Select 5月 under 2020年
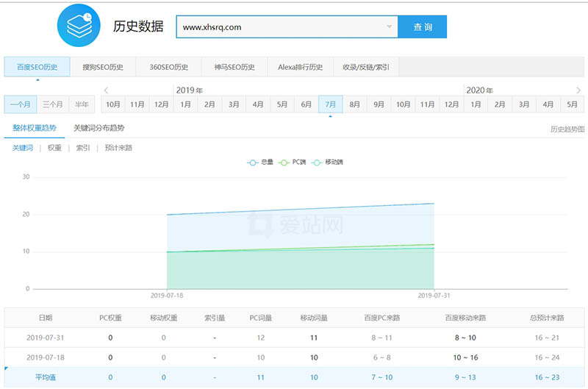This screenshot has height=389, width=588. [x=573, y=104]
